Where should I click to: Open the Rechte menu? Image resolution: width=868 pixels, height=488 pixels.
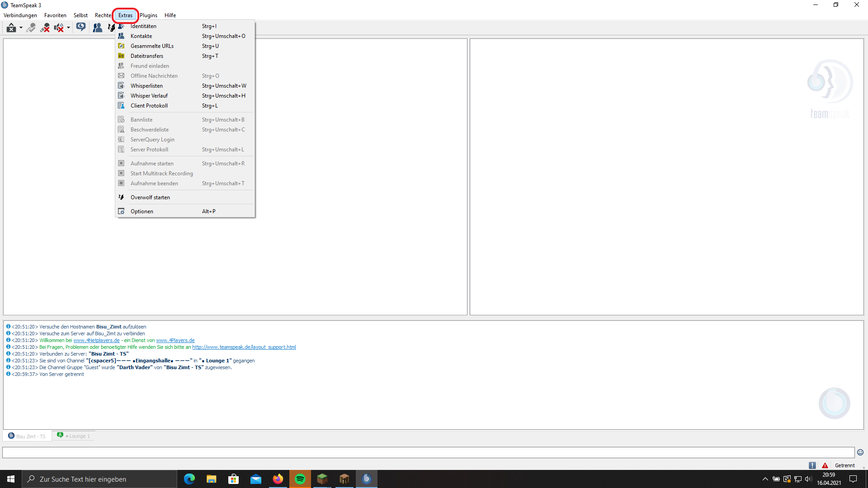point(103,15)
